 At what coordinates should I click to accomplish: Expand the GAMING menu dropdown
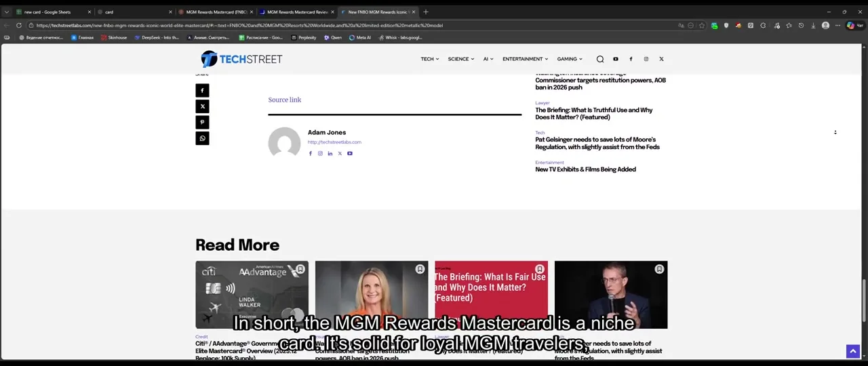click(570, 59)
